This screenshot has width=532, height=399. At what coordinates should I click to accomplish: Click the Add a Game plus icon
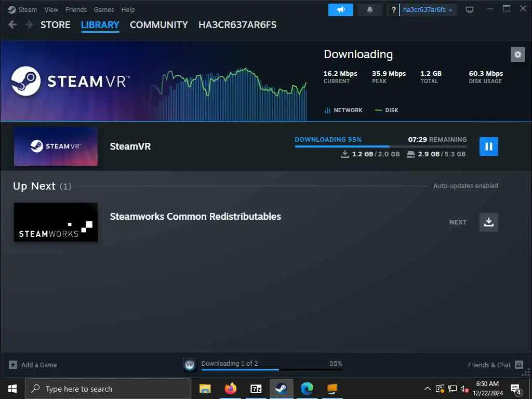[x=13, y=365]
